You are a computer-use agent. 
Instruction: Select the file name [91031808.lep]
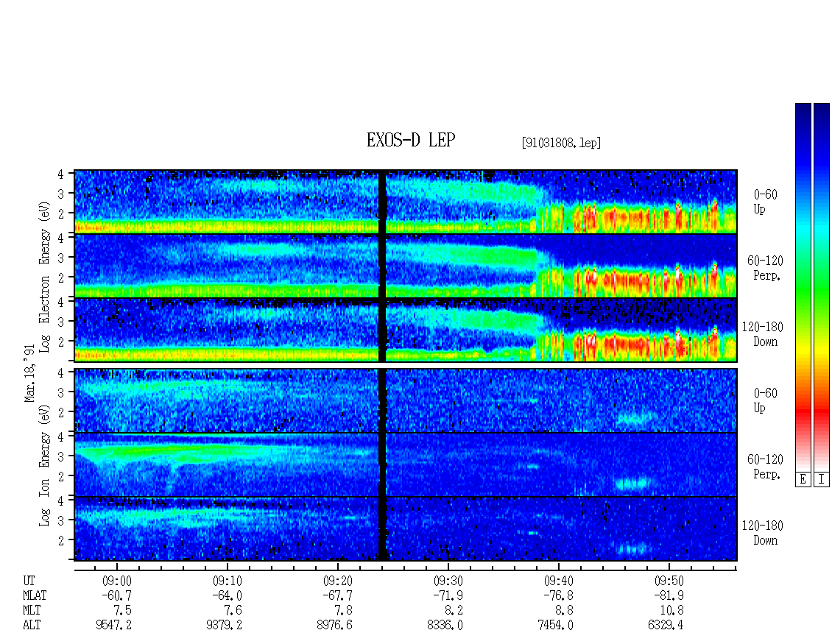click(x=561, y=143)
